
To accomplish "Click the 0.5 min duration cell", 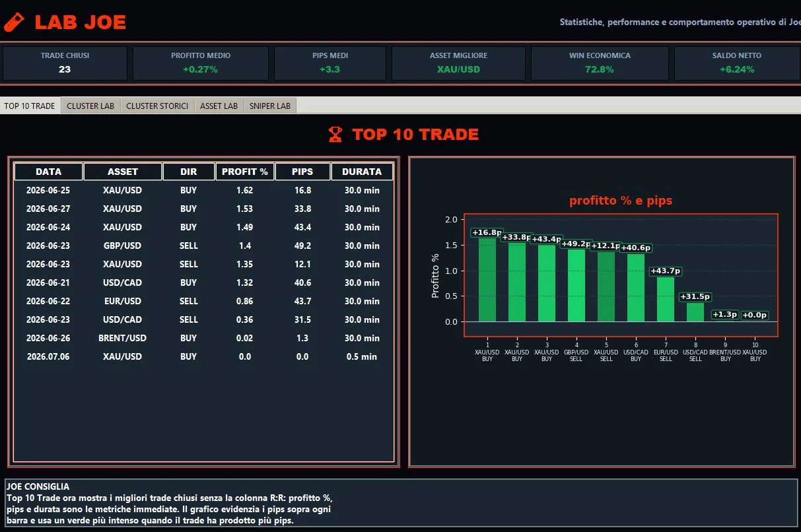I will point(362,356).
